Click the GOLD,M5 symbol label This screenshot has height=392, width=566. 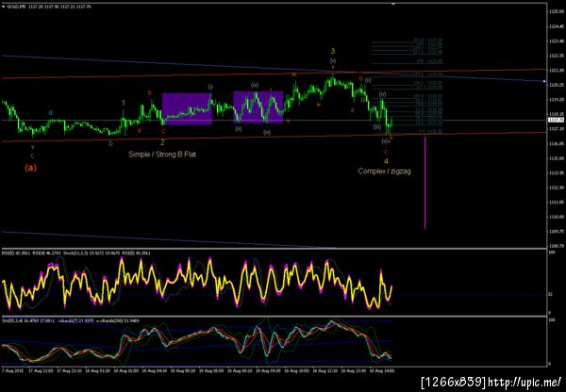tap(17, 7)
